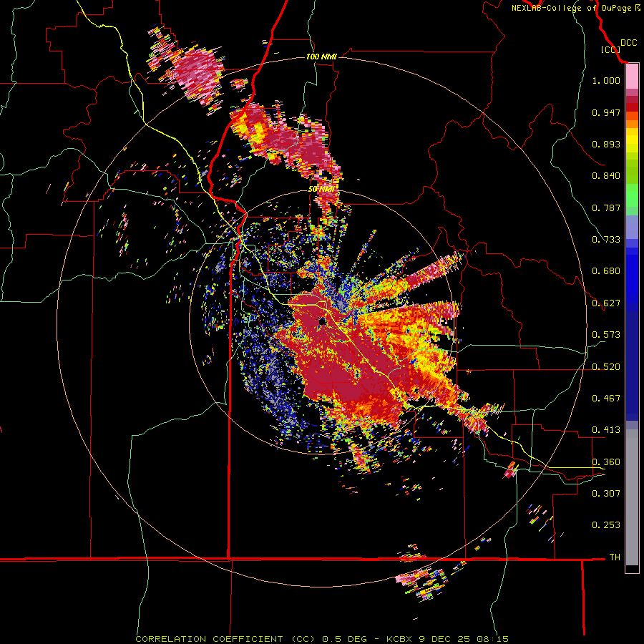
Task: Click the 50 NMI range ring label
Action: 321,190
